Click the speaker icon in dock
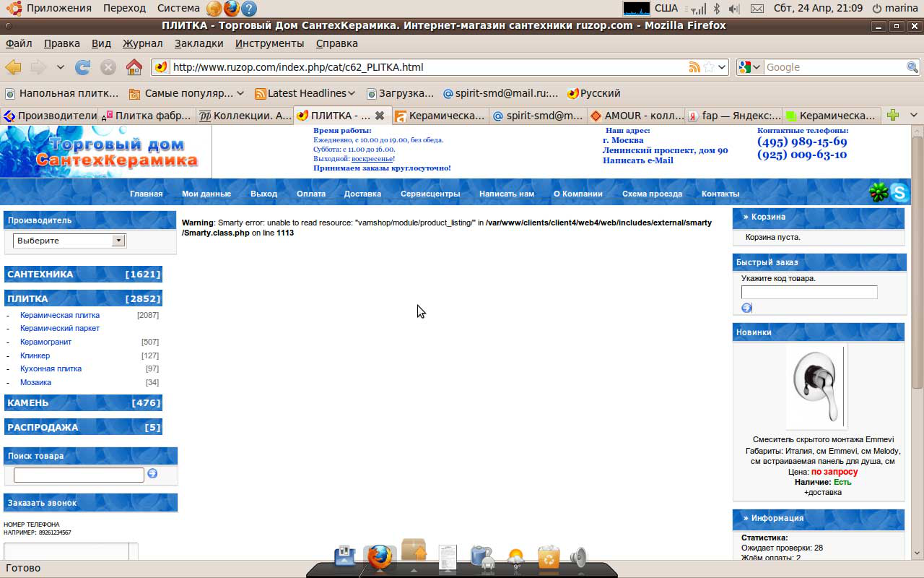The width and height of the screenshot is (924, 578). coord(578,556)
